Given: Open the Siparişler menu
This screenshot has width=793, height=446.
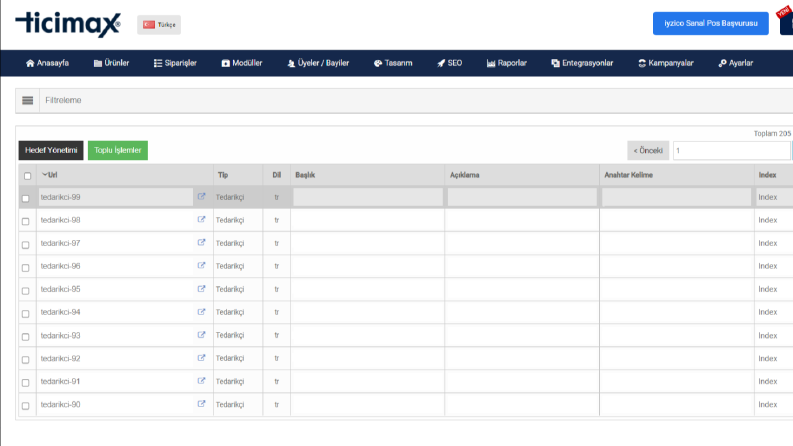Looking at the screenshot, I should [175, 63].
